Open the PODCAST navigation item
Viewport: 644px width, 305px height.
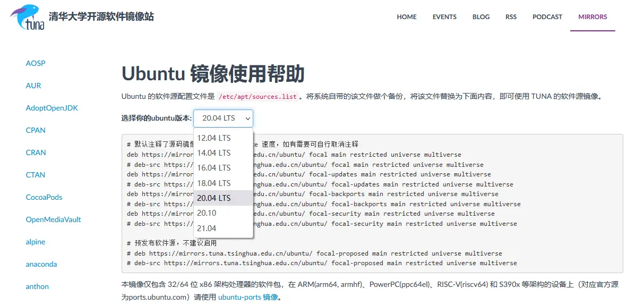[x=547, y=17]
